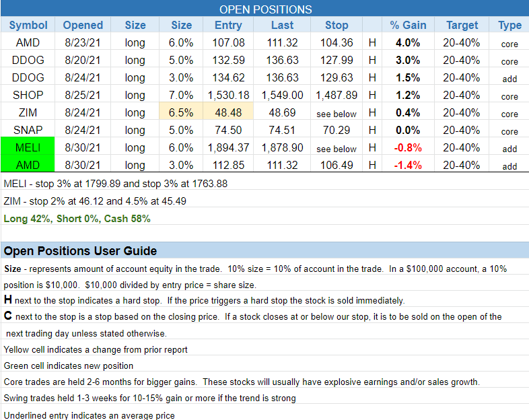This screenshot has height=420, width=529.
Task: Click red -1.4% gain for AMD
Action: pyautogui.click(x=408, y=165)
